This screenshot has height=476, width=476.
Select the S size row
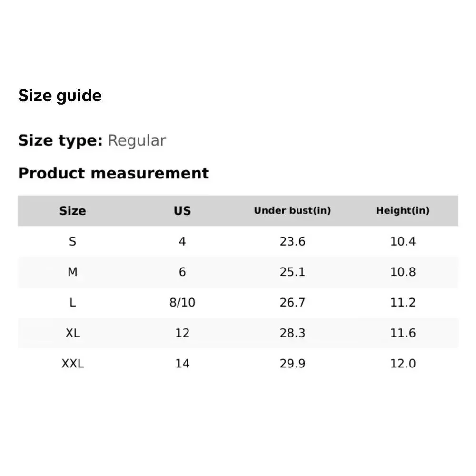tap(72, 241)
